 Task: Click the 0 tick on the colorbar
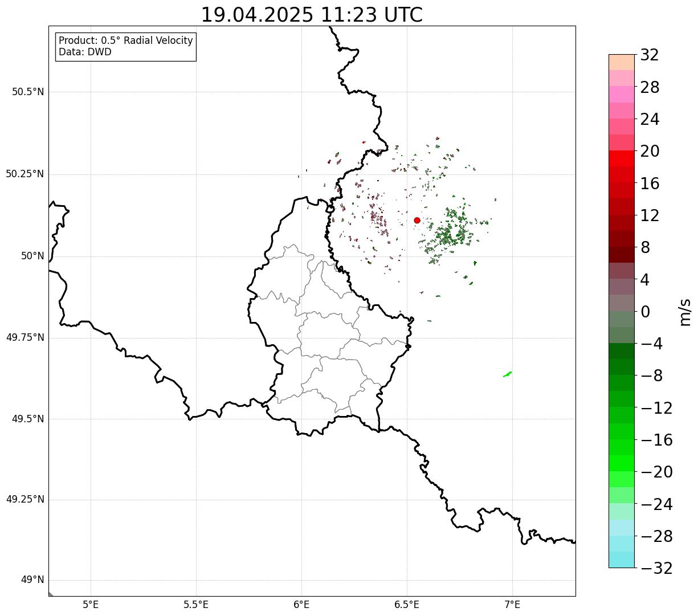pos(646,312)
